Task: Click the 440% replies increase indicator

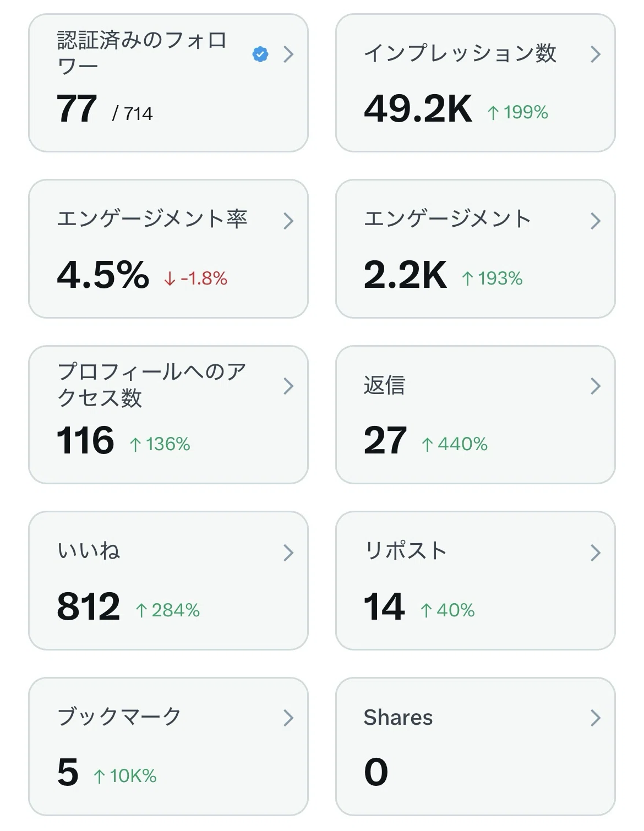Action: pyautogui.click(x=455, y=444)
